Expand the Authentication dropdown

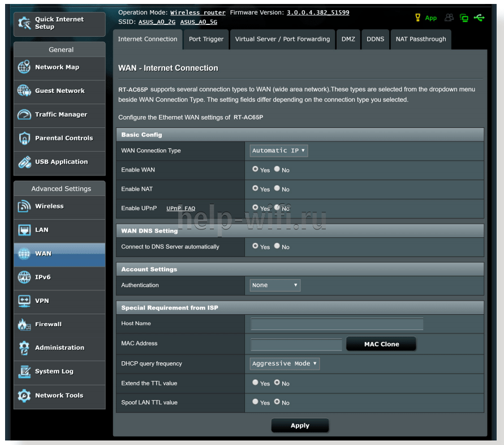pyautogui.click(x=275, y=285)
